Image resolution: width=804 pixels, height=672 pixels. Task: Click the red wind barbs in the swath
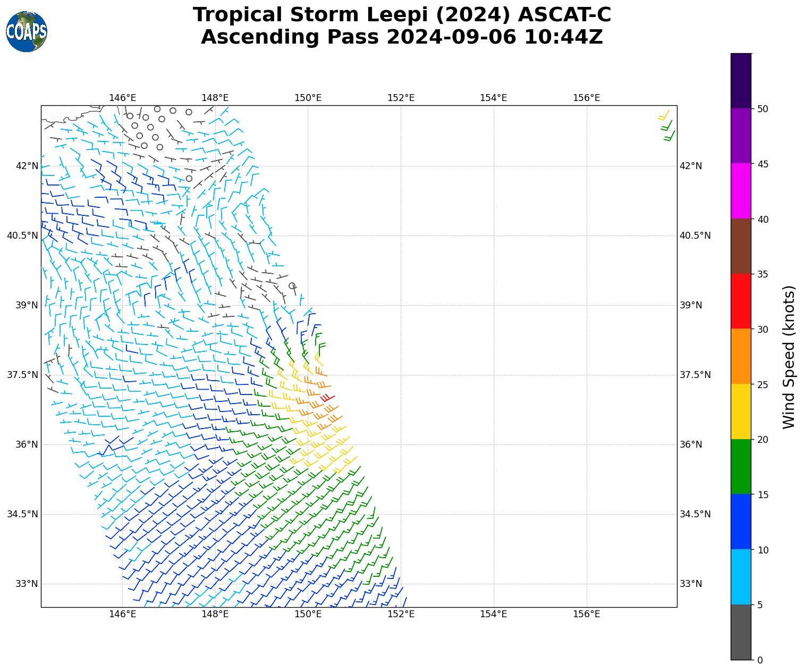pyautogui.click(x=327, y=398)
